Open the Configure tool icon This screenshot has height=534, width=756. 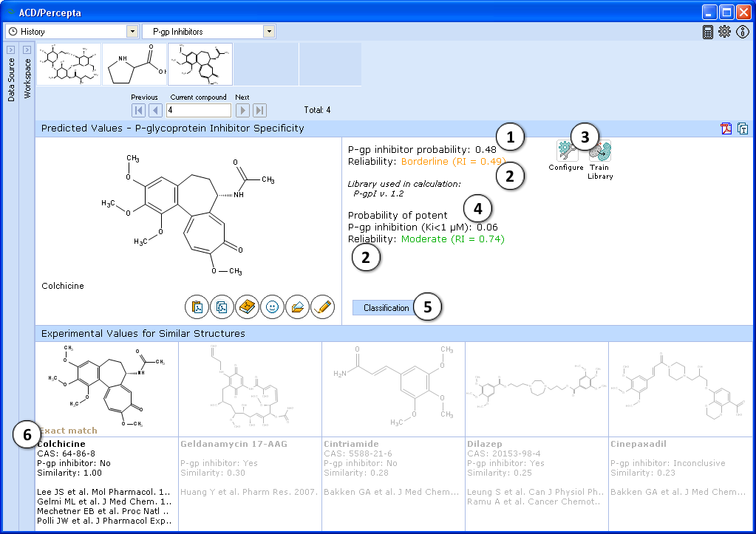[x=567, y=151]
